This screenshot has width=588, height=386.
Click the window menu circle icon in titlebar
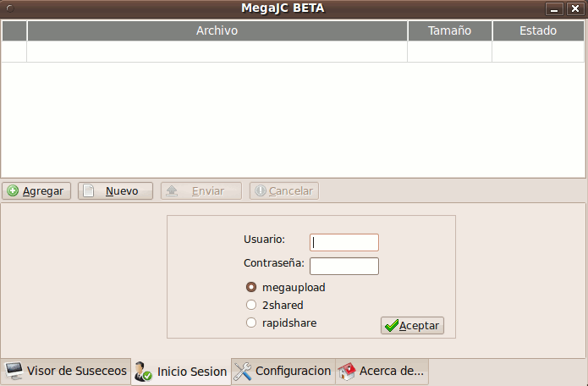(x=10, y=8)
